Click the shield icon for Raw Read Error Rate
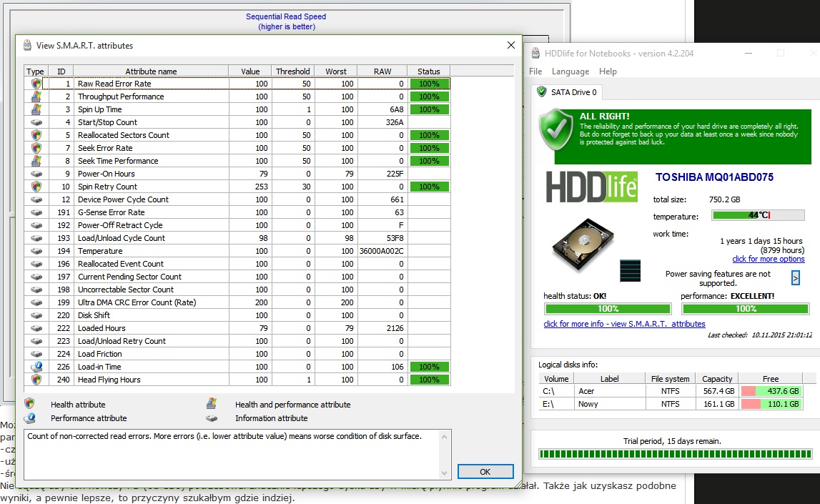 pyautogui.click(x=35, y=84)
